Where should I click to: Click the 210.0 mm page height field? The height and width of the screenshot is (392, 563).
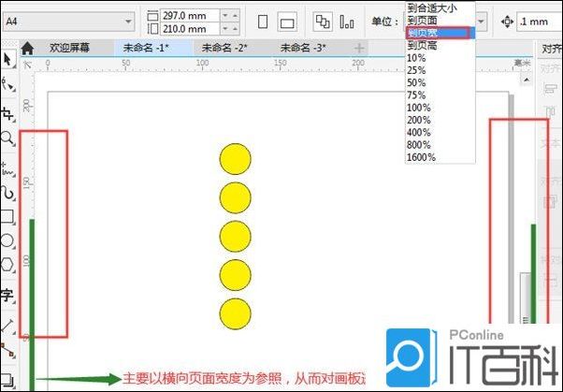pyautogui.click(x=190, y=29)
